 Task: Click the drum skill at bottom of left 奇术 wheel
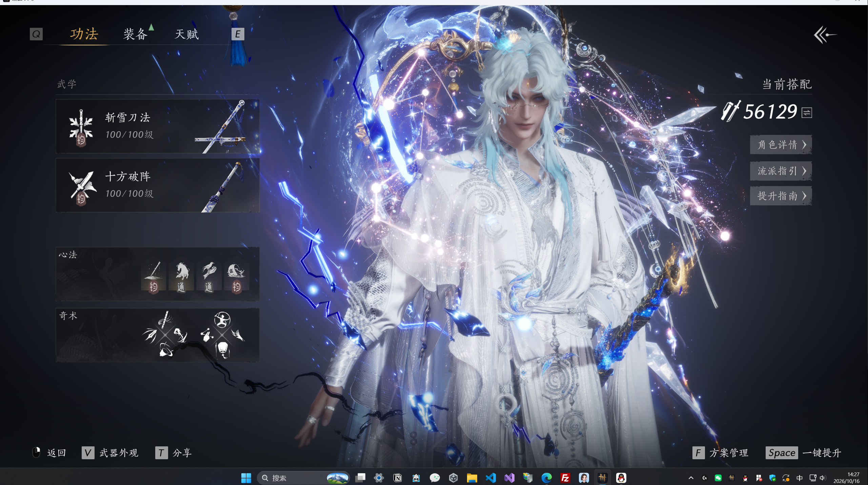(166, 350)
